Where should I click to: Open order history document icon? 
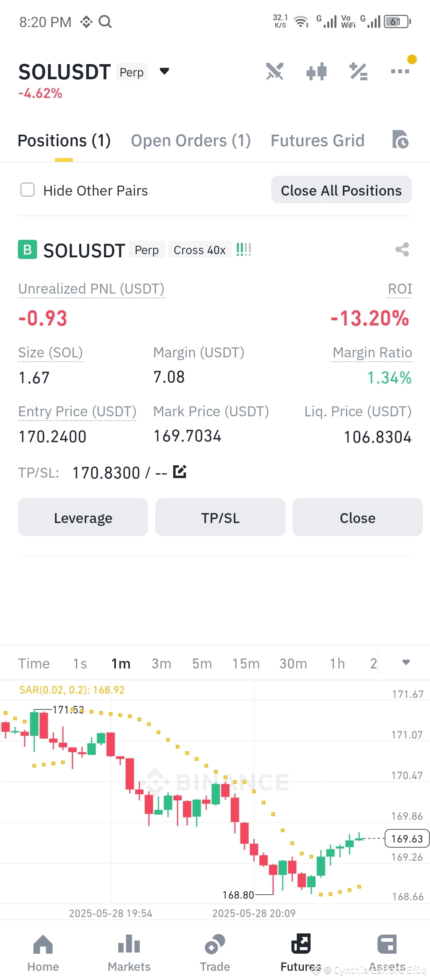400,139
